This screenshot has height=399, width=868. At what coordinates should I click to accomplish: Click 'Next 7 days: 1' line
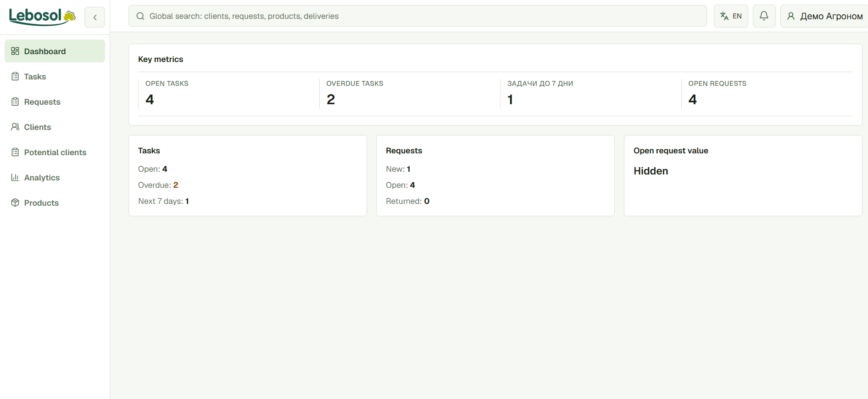click(164, 201)
